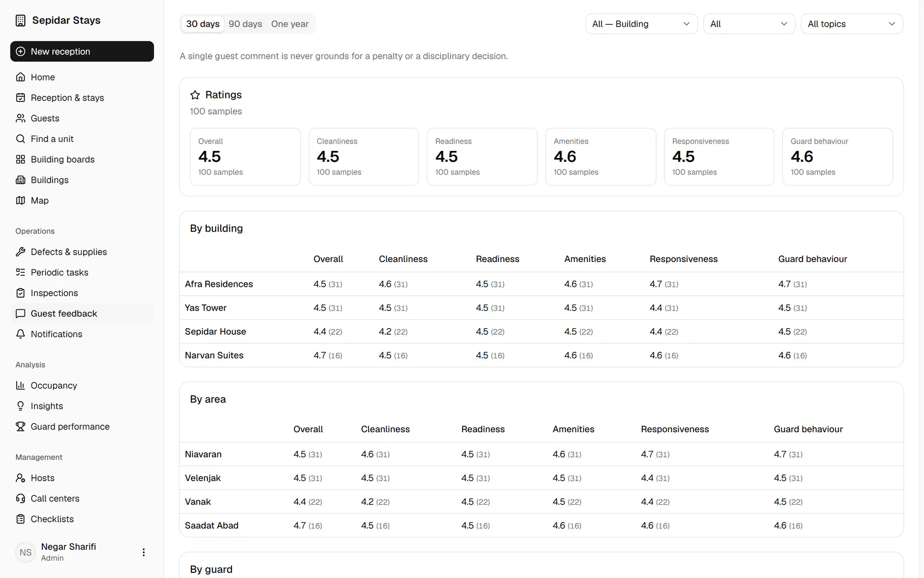Click the Afra Residences row label

point(219,284)
